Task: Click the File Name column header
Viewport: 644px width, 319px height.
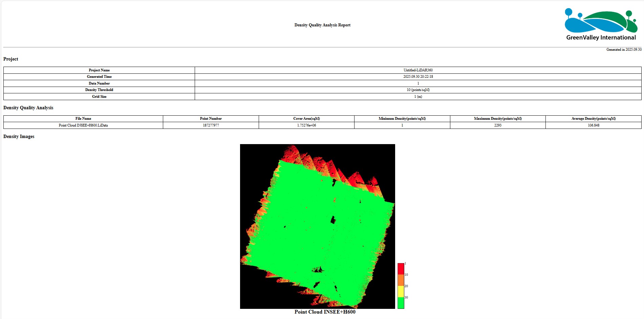Action: click(83, 119)
